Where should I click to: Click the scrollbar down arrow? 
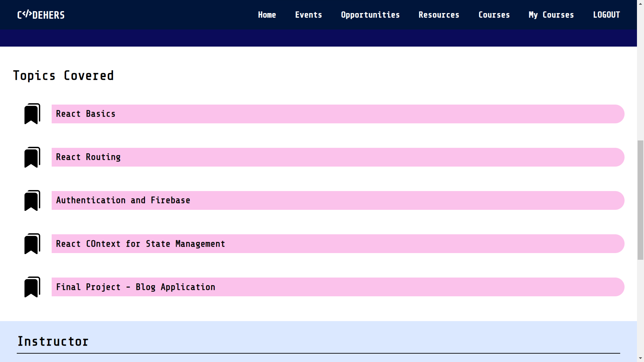[640, 358]
